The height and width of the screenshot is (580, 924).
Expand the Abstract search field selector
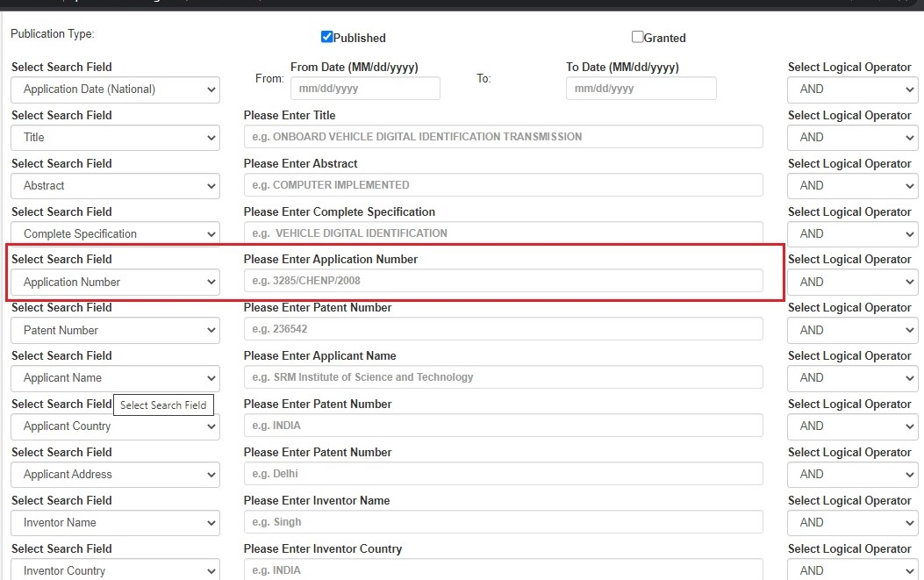point(115,185)
